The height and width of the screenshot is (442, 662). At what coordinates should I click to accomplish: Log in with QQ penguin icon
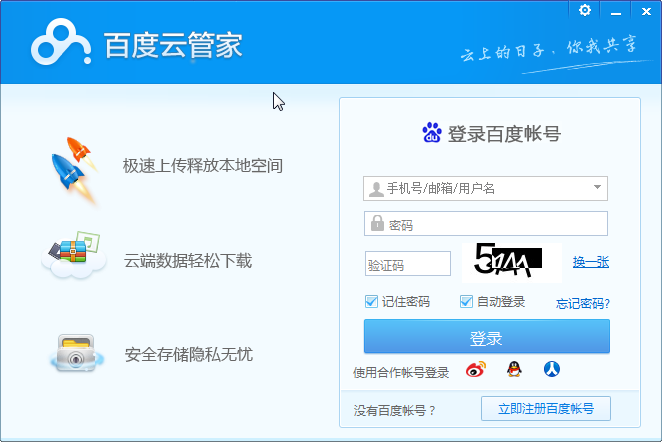tap(514, 369)
